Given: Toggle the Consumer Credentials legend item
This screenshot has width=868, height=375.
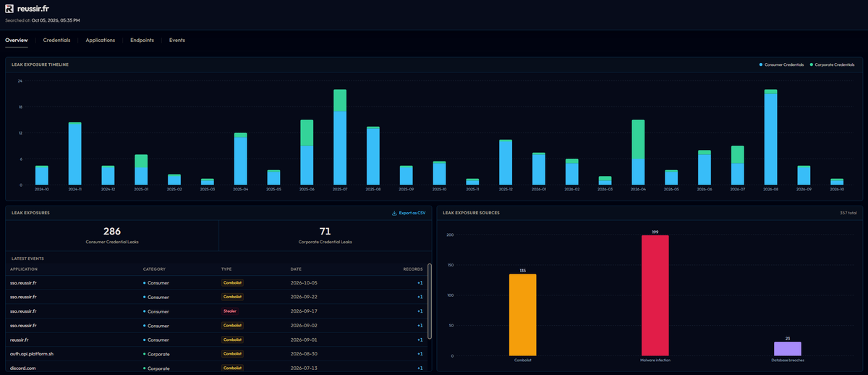Looking at the screenshot, I should [780, 64].
